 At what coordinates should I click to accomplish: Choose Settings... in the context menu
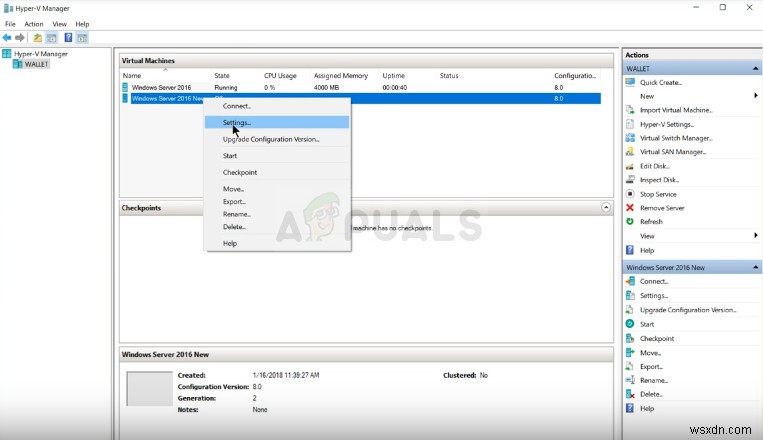point(277,123)
